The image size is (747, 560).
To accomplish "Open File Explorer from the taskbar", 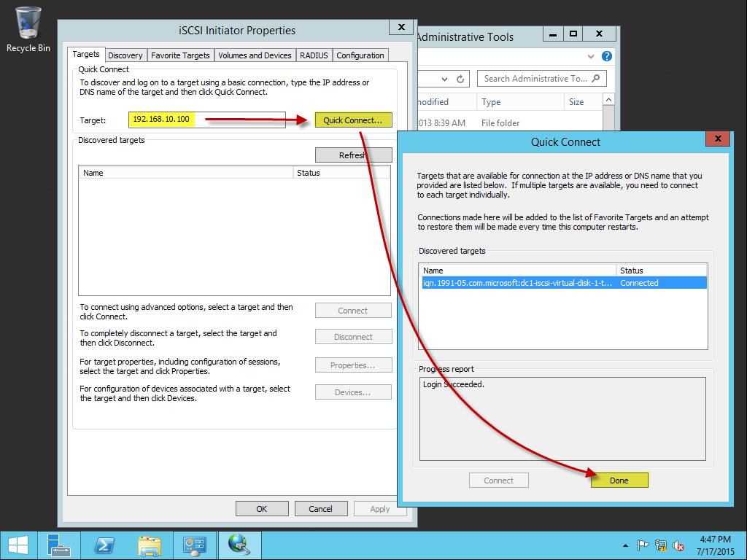I will click(149, 545).
